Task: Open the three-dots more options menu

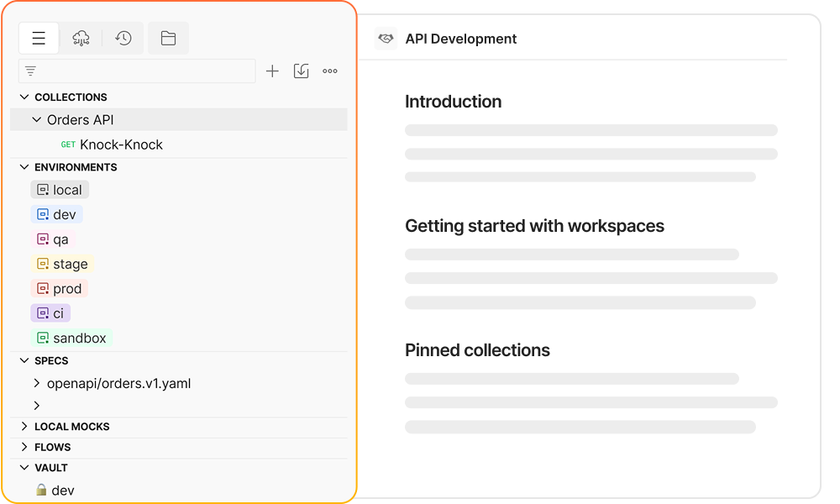Action: click(330, 71)
